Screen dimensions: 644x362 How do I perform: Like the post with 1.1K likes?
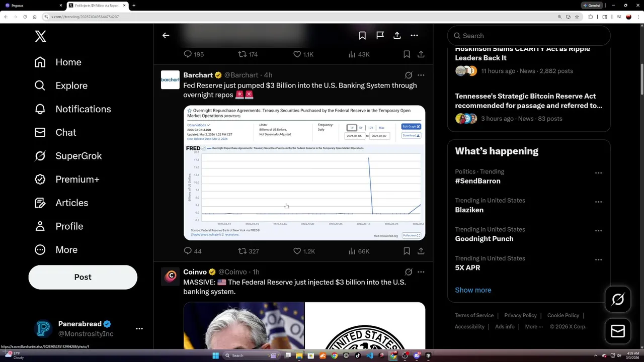pos(303,54)
